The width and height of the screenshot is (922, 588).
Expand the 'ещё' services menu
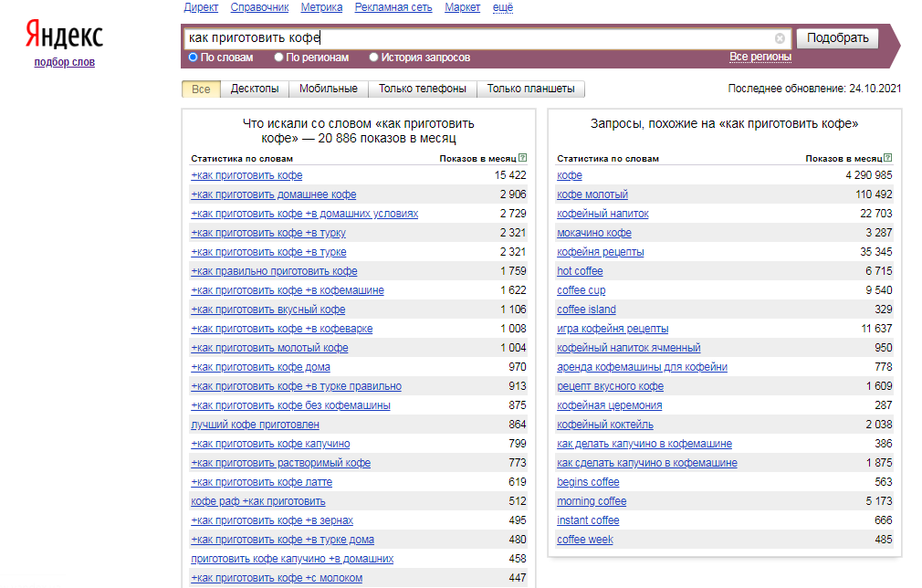(x=503, y=7)
